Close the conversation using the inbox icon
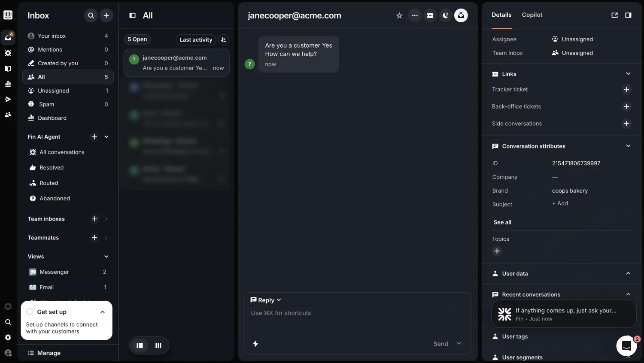Viewport: 644px width, 363px height. [x=461, y=15]
